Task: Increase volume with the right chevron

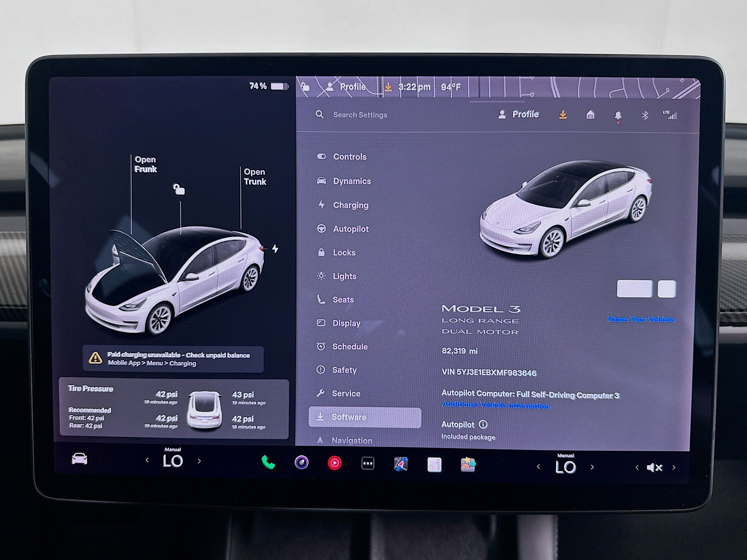Action: pyautogui.click(x=674, y=467)
